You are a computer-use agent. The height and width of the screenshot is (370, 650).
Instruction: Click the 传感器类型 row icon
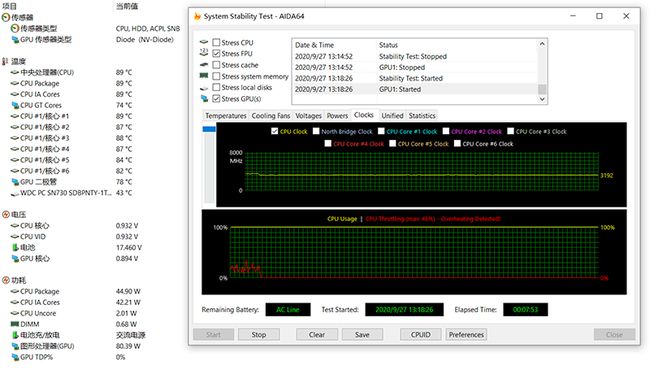tap(15, 28)
